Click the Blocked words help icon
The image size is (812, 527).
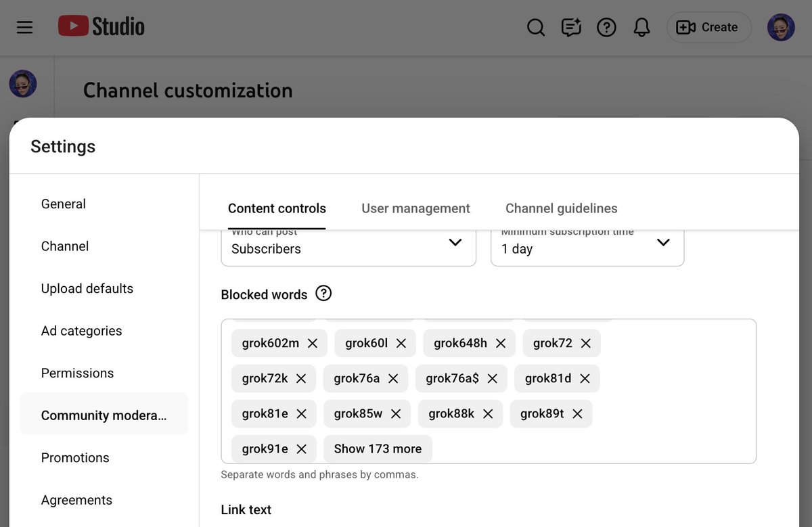tap(324, 294)
